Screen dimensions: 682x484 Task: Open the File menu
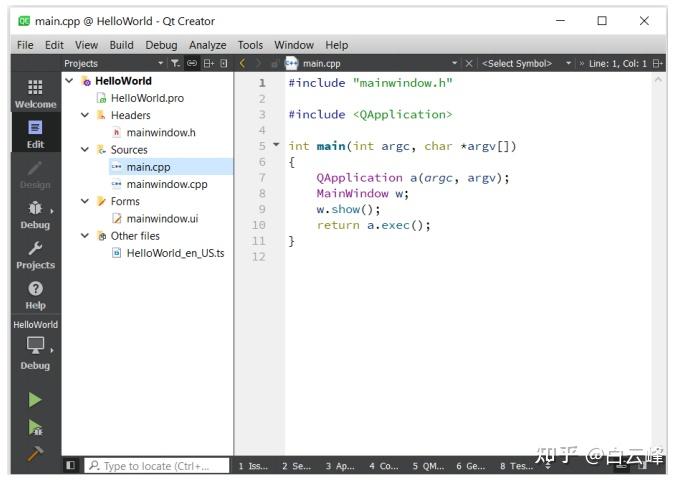(x=25, y=45)
